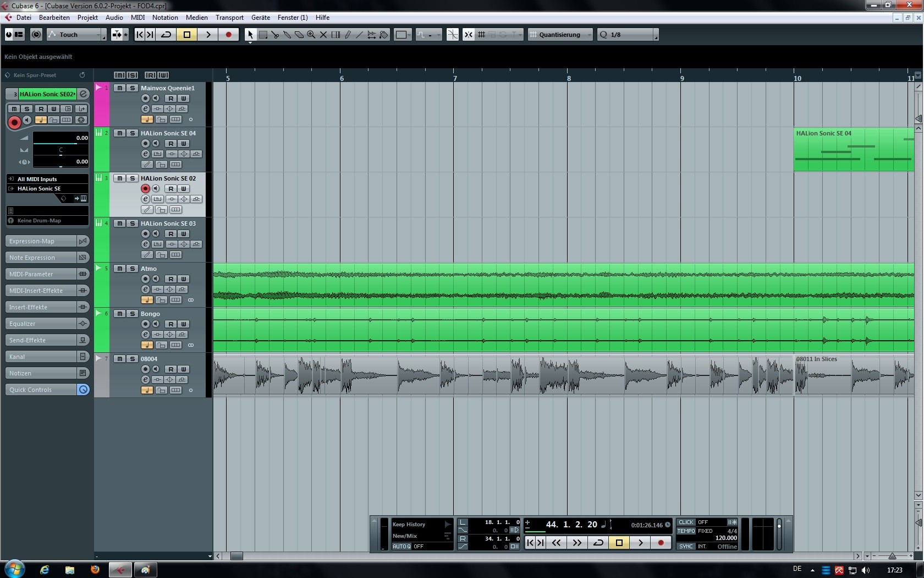Toggle SYNC button in transport panel
Screen dimensions: 924x578
(x=686, y=547)
